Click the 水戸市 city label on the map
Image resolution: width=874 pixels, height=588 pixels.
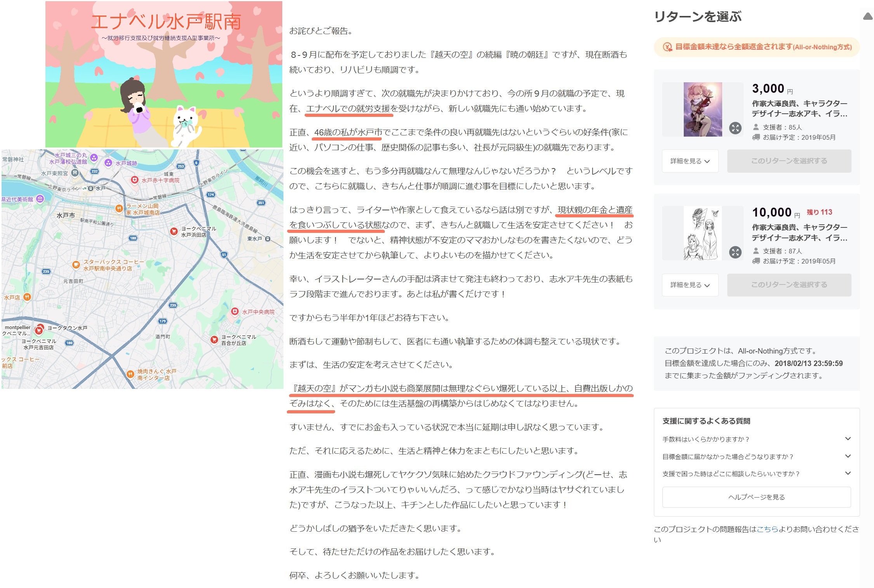66,215
